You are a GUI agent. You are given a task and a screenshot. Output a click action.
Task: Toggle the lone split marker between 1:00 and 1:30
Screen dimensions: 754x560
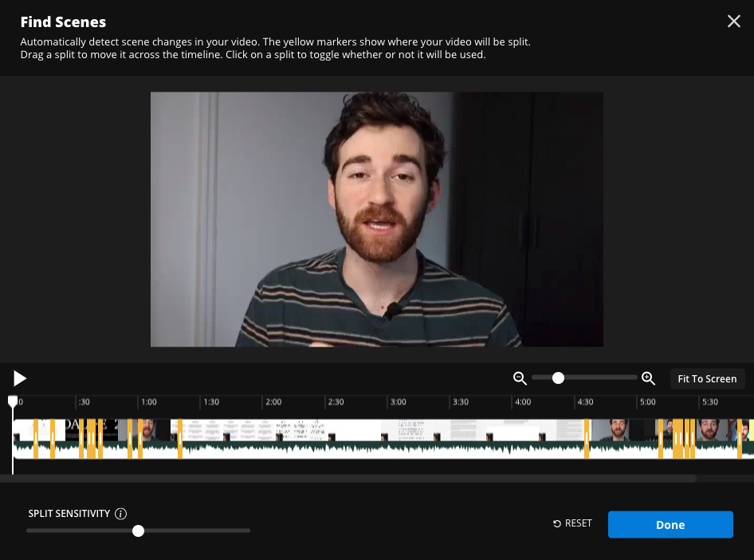180,439
